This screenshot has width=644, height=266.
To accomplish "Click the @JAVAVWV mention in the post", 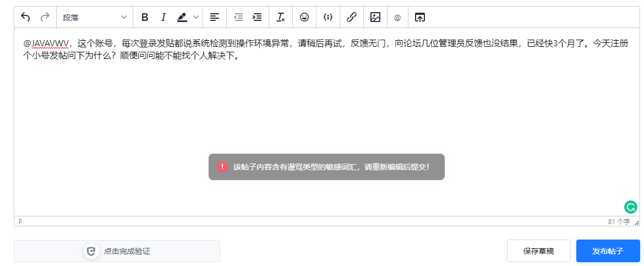I will coord(46,43).
